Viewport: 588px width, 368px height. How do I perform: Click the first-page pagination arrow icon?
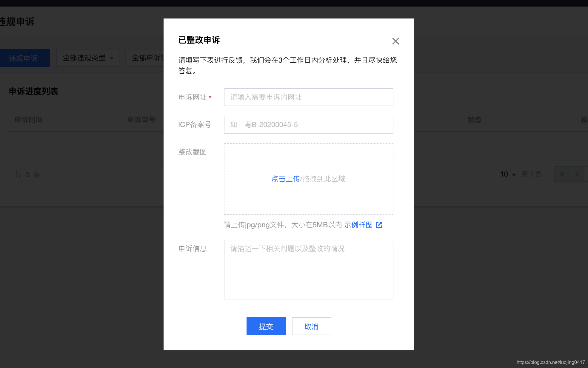pos(561,174)
